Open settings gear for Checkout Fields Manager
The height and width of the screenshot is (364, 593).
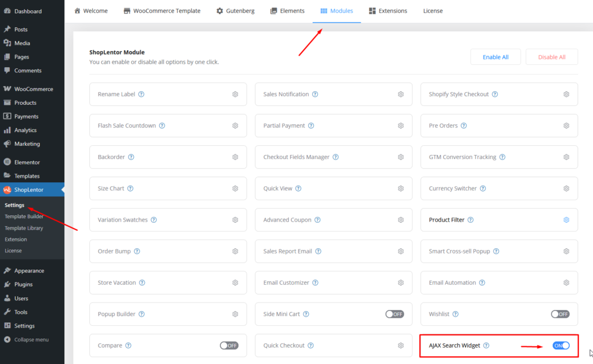coord(401,157)
